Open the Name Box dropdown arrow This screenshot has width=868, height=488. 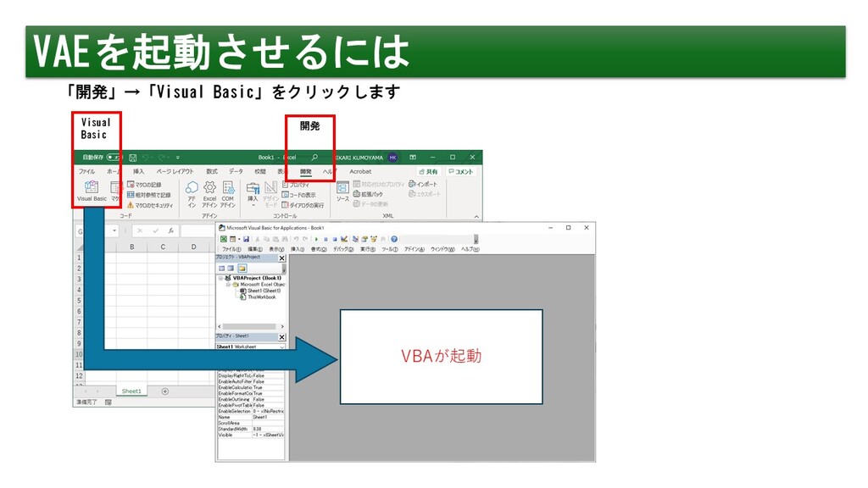click(114, 230)
